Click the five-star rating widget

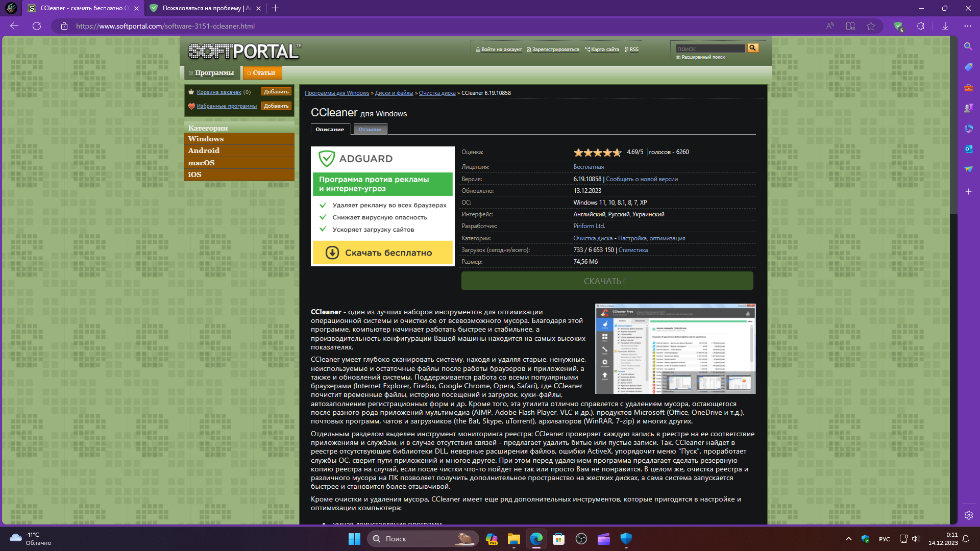(597, 153)
